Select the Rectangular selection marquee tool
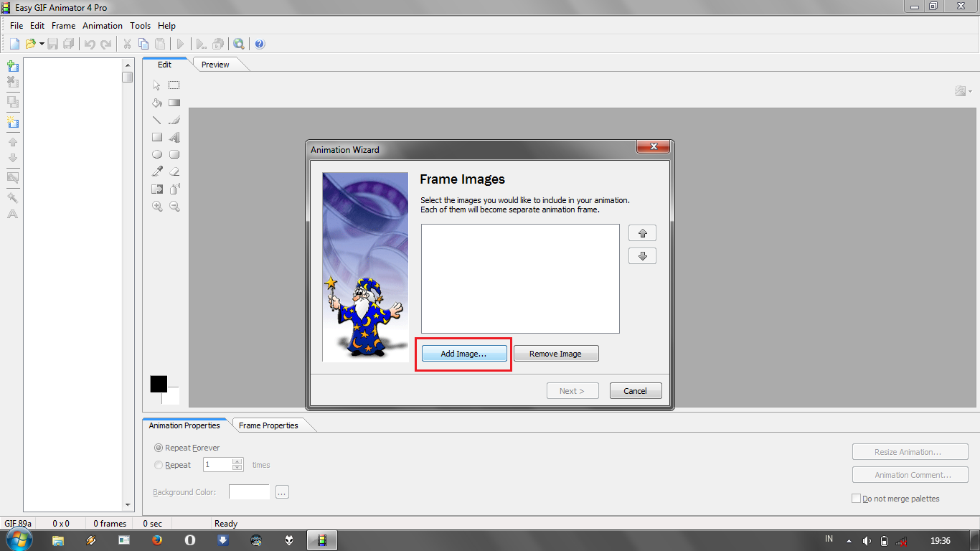Screen dimensions: 980x551 pyautogui.click(x=174, y=85)
